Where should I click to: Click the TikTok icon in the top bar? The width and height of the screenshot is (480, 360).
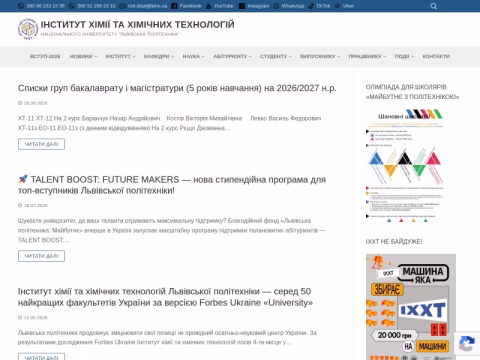pyautogui.click(x=311, y=6)
